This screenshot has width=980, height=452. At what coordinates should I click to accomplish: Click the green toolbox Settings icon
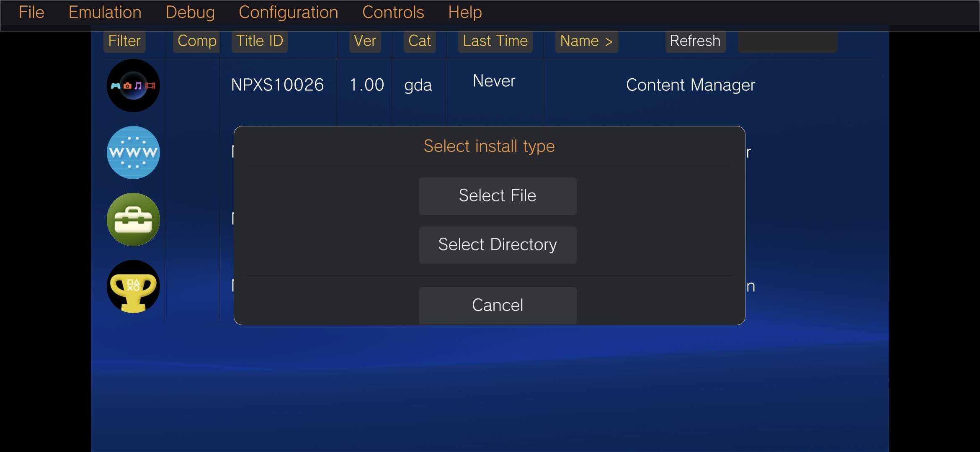coord(133,219)
